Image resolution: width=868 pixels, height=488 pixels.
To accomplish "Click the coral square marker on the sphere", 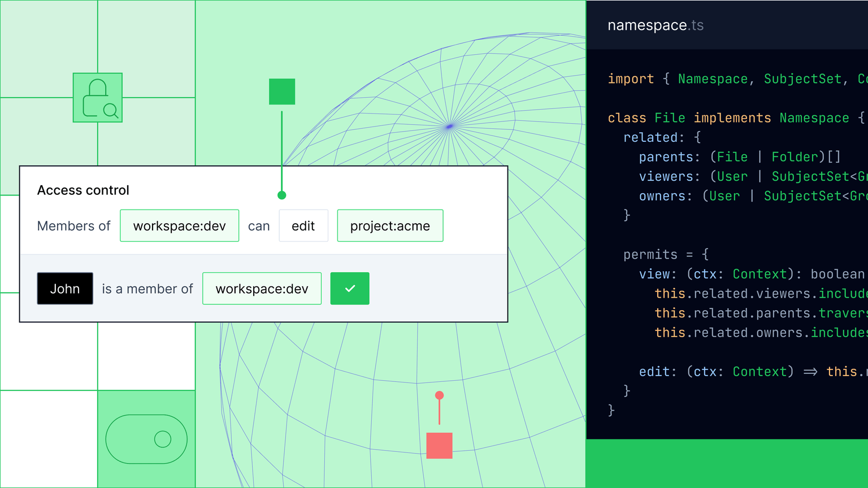I will click(439, 446).
